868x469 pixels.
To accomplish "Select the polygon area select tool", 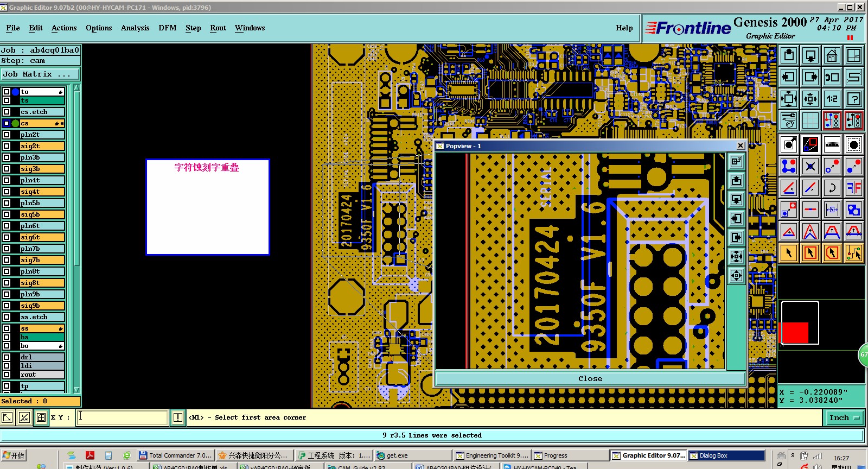I will click(832, 253).
